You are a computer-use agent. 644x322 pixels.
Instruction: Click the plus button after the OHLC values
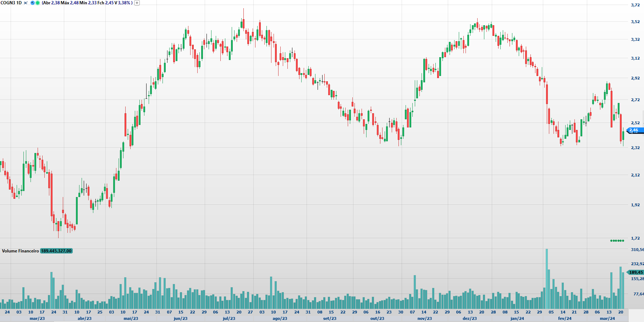click(x=137, y=3)
